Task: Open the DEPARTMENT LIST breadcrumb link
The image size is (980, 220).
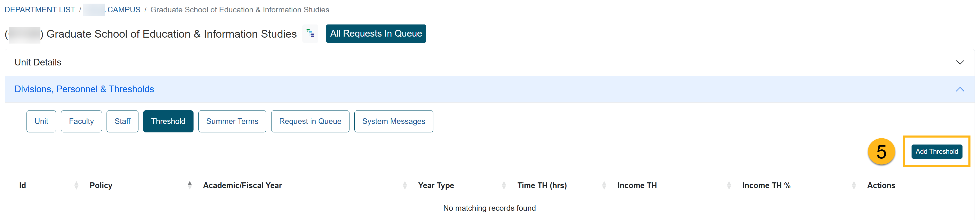Action: coord(40,10)
